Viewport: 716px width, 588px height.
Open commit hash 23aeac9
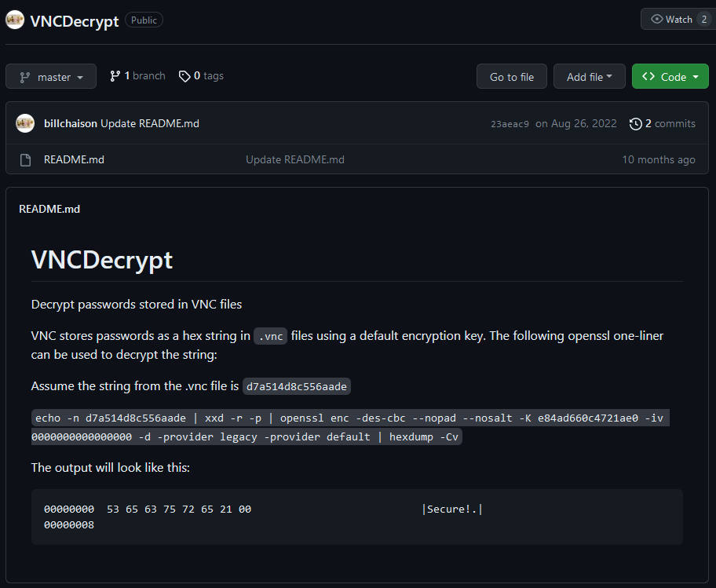point(510,124)
